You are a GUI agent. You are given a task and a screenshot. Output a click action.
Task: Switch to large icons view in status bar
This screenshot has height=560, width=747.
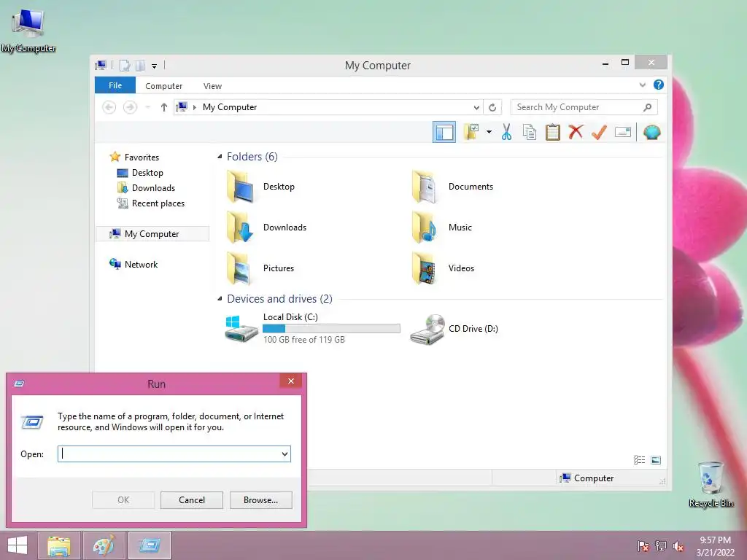[656, 459]
